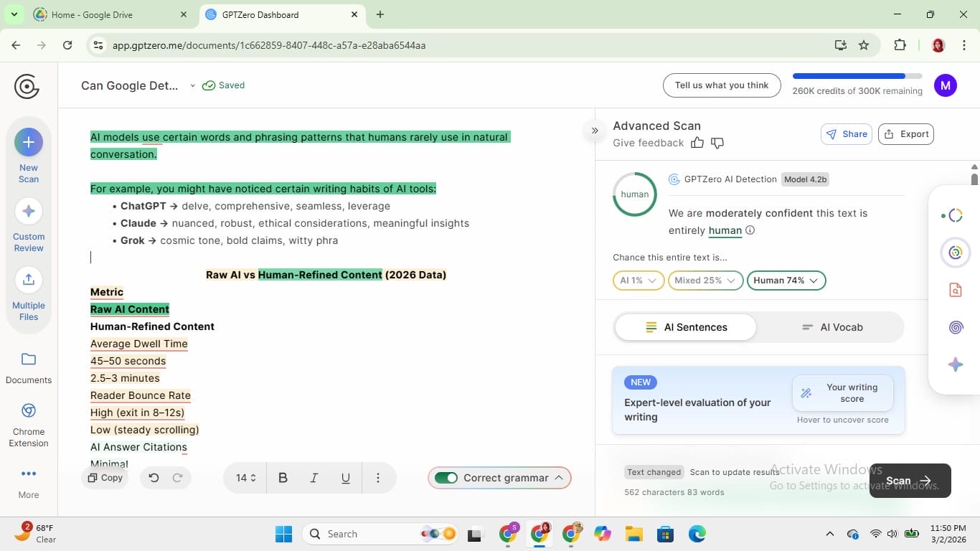Toggle bold formatting
980x551 pixels.
tap(283, 478)
